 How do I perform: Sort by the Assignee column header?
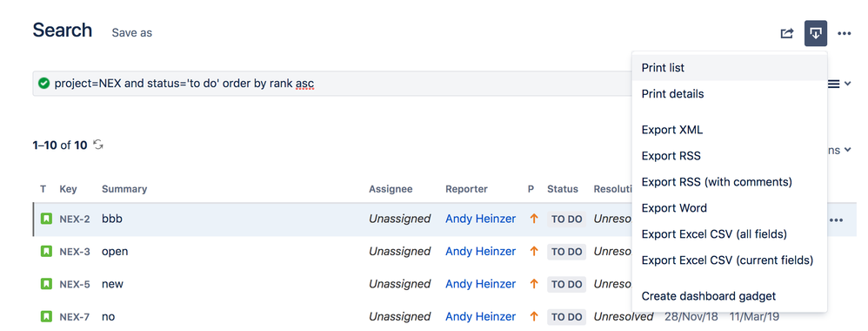click(x=391, y=189)
